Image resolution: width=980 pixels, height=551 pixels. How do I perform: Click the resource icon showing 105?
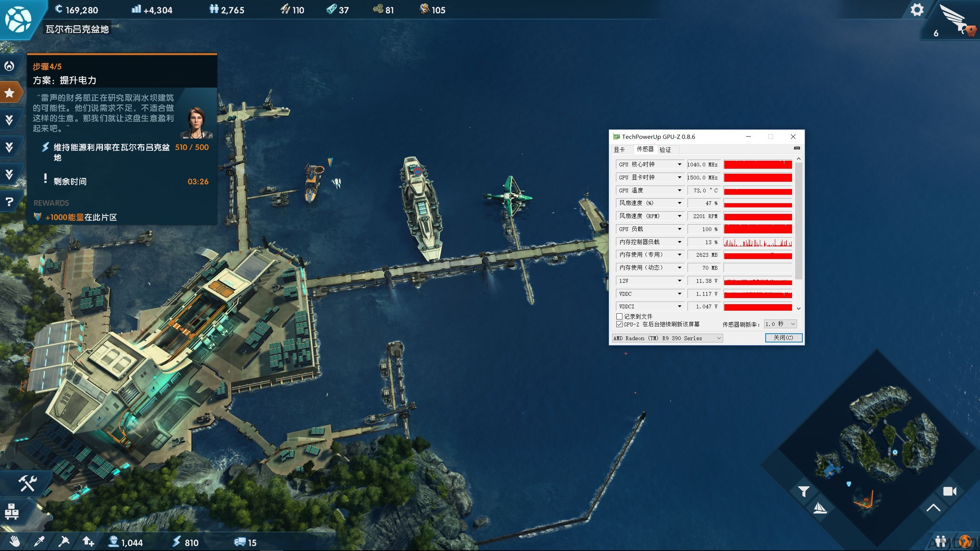(424, 9)
